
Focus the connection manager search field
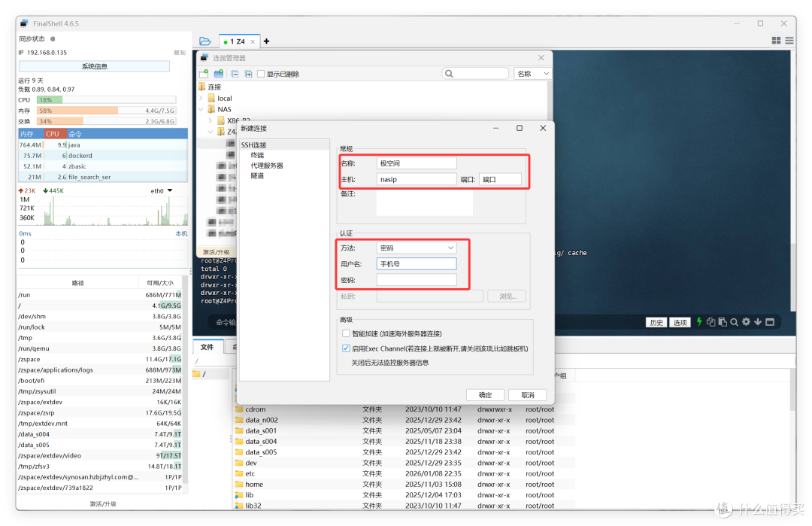pos(475,74)
